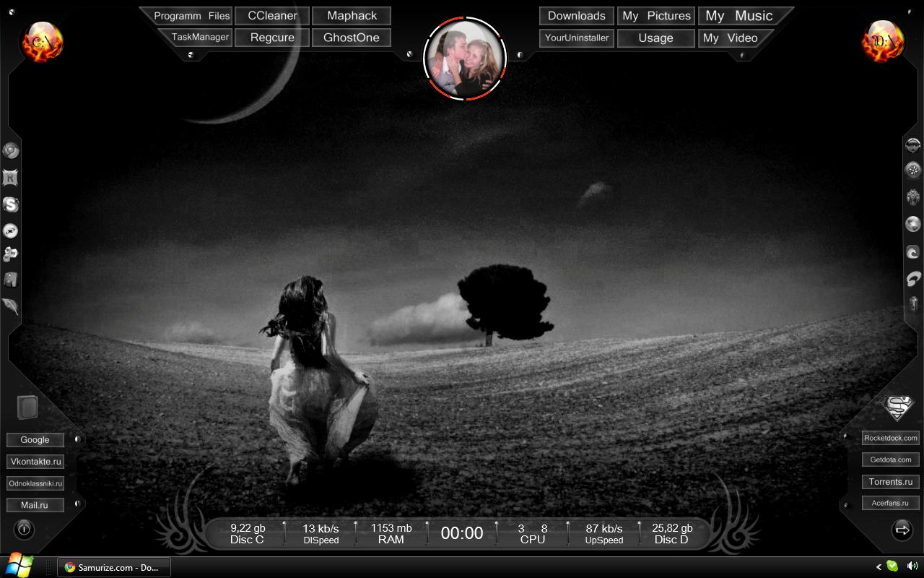
Task: Open Programm Files shortcut
Action: (191, 16)
